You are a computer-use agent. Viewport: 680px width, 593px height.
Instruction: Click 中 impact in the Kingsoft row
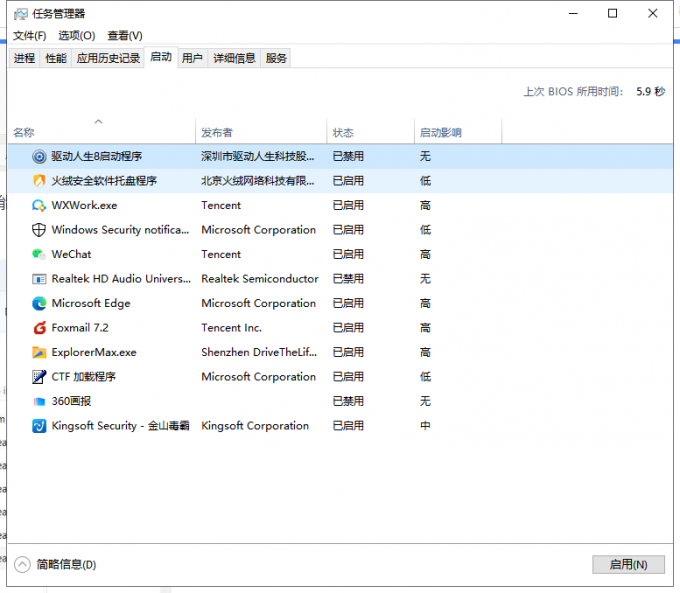point(425,426)
